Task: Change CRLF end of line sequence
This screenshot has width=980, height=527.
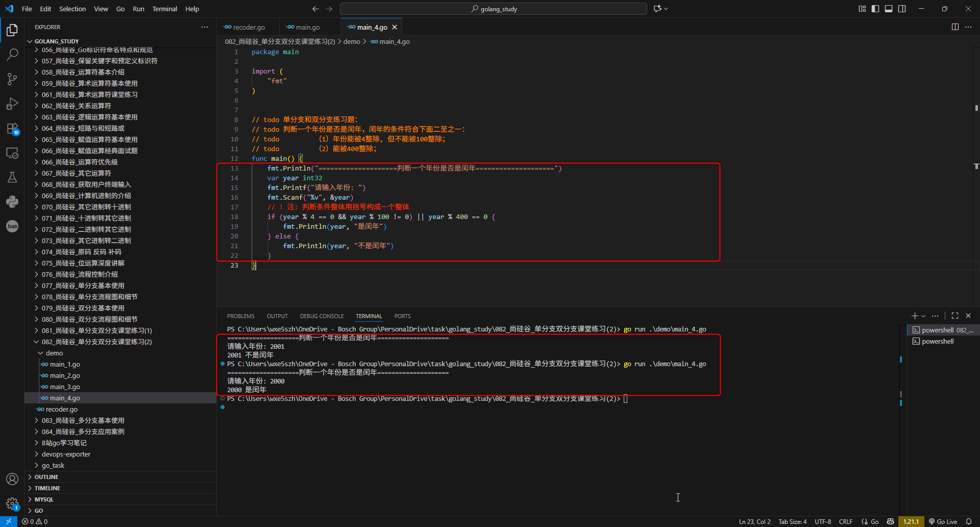Action: 846,521
